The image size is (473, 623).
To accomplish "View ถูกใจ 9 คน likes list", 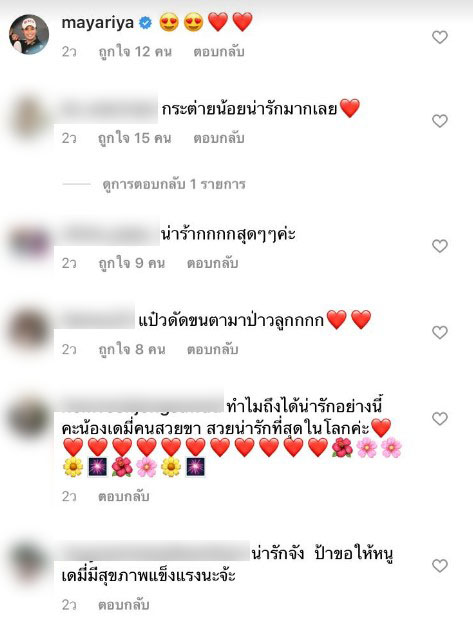I will [x=132, y=263].
